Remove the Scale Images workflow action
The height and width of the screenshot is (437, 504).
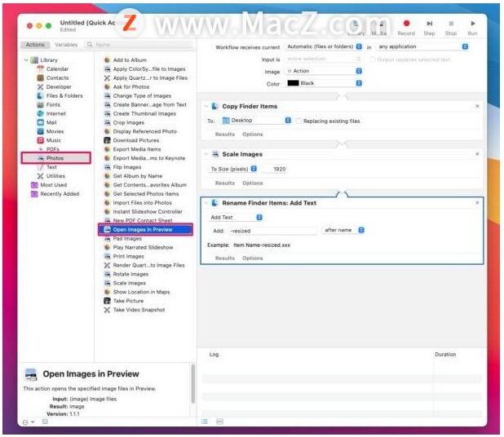click(477, 154)
